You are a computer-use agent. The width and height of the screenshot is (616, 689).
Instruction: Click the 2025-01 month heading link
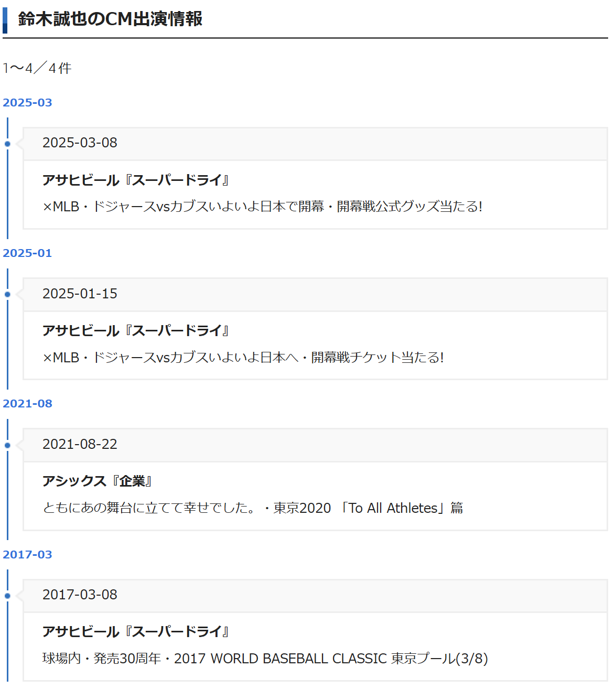pos(27,253)
